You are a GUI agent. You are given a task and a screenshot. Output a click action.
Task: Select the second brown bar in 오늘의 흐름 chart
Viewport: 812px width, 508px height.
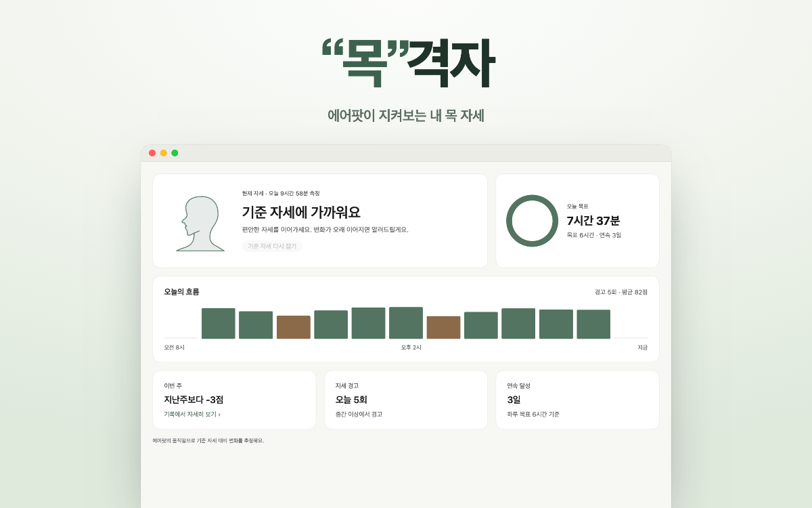click(443, 328)
